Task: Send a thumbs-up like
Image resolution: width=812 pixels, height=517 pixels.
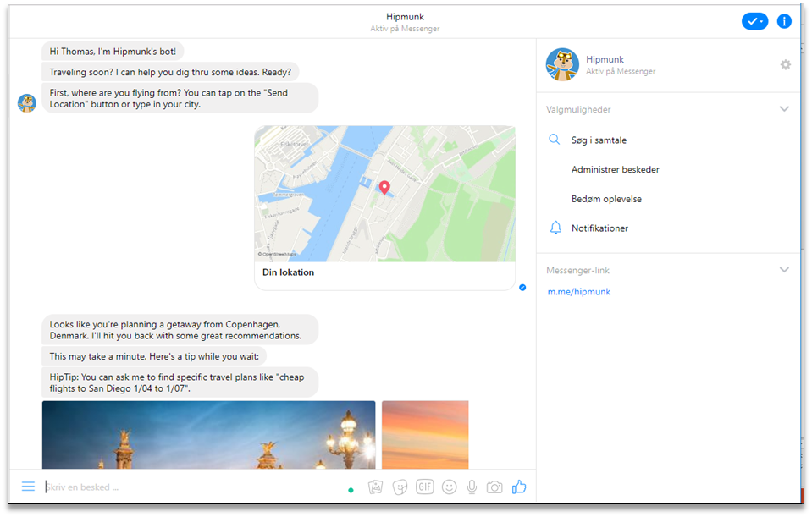Action: click(x=519, y=487)
